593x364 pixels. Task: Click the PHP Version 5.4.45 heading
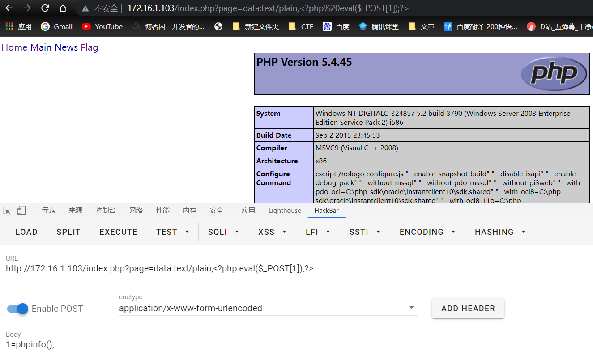304,62
